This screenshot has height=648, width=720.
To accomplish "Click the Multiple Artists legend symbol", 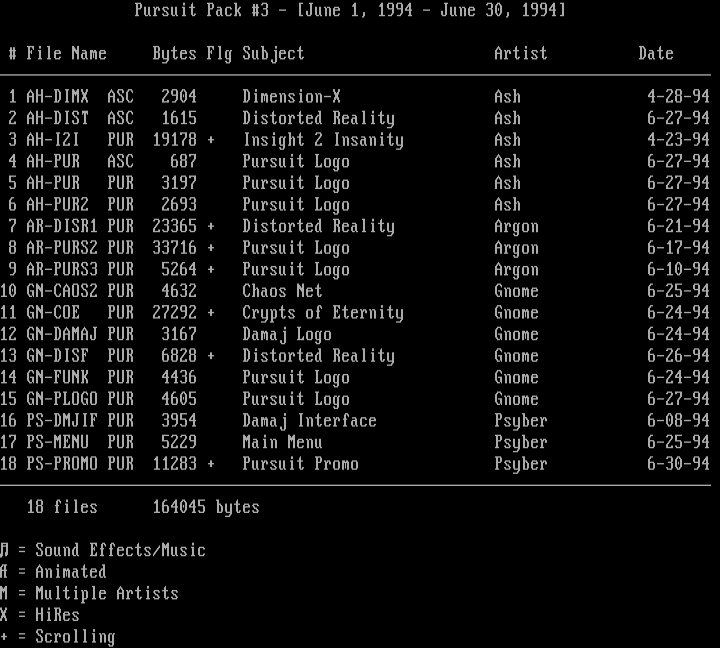I will point(5,594).
